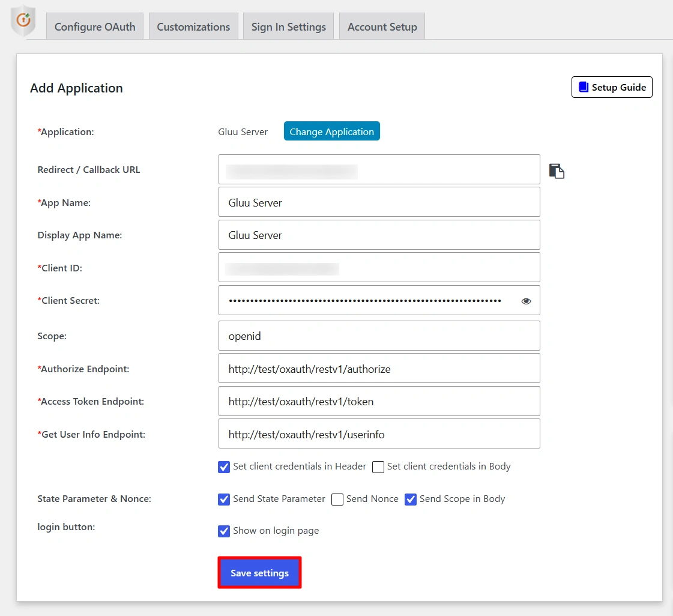Click the Set client credentials in Header text
The height and width of the screenshot is (616, 673).
(x=300, y=466)
